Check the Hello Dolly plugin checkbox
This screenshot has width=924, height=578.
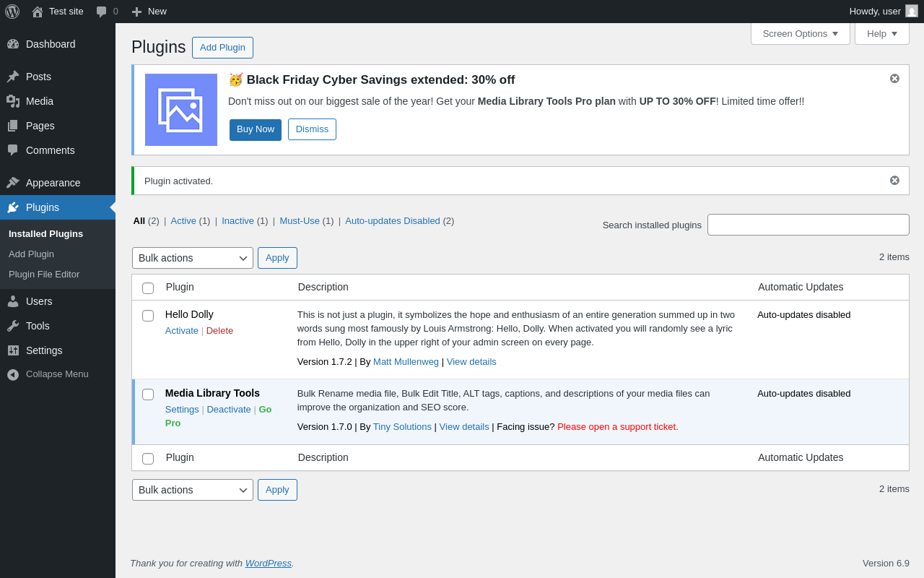pos(148,316)
